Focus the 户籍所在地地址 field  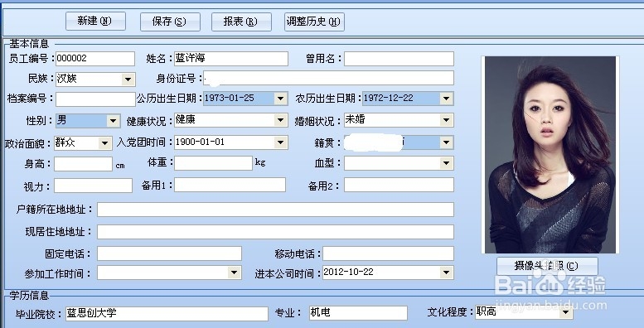coord(276,210)
